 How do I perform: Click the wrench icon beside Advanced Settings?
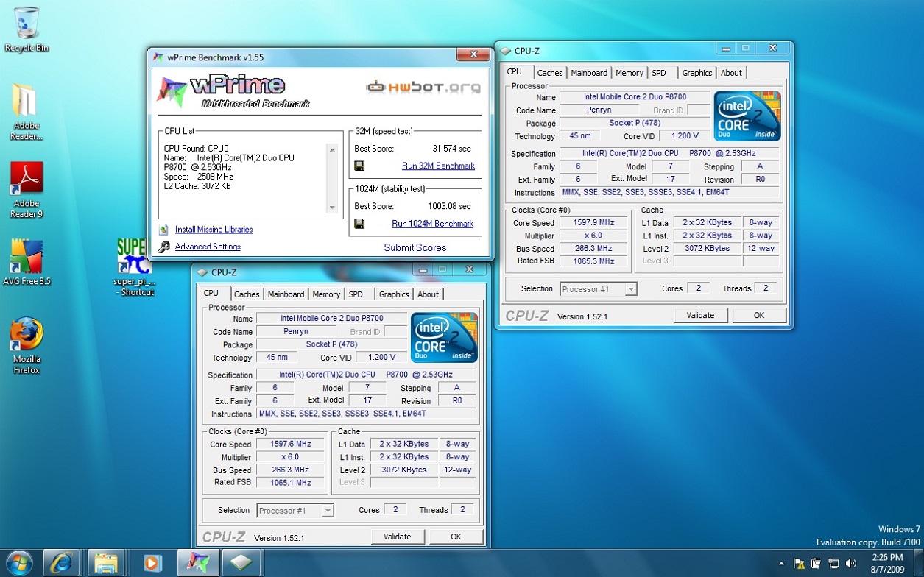[x=163, y=247]
